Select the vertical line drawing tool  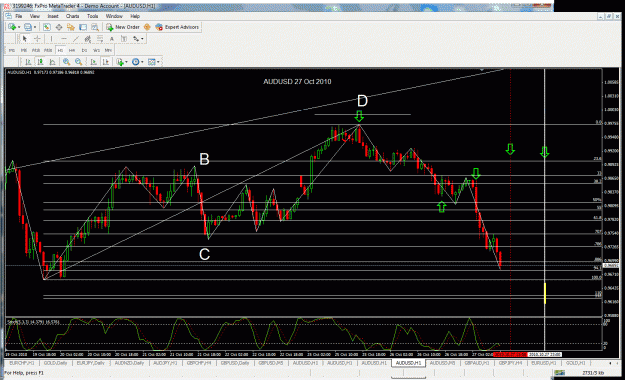tap(51, 39)
